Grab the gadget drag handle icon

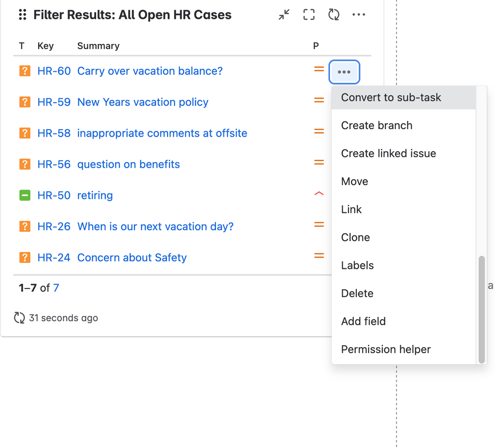(x=22, y=14)
